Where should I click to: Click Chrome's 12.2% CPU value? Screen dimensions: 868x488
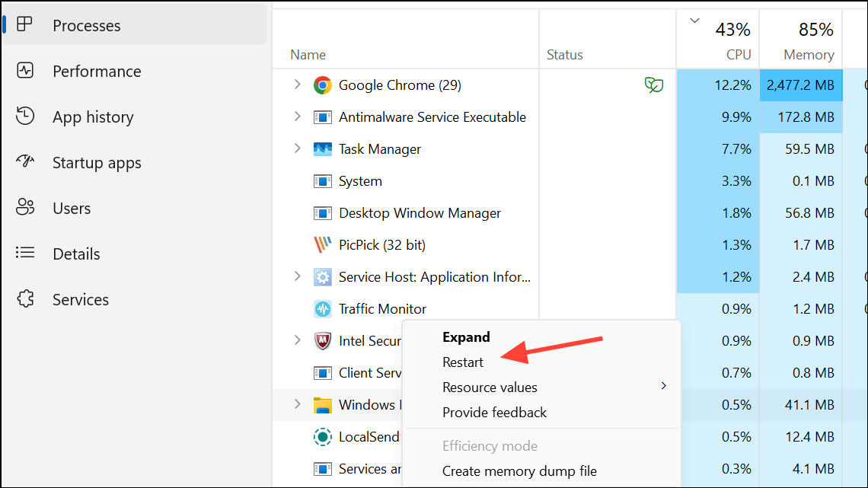click(x=733, y=85)
